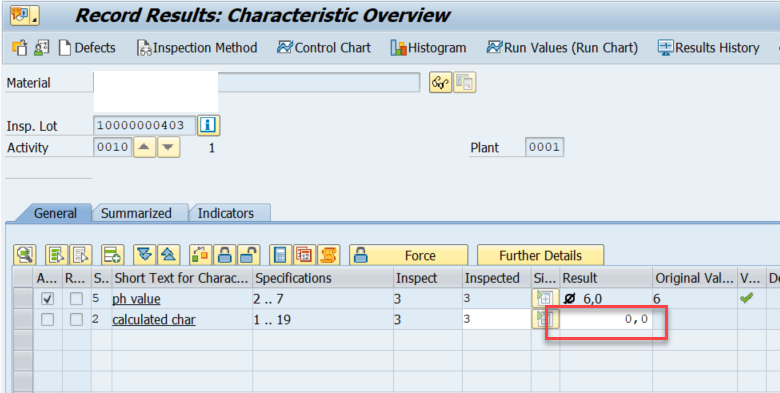Click the closed padlock icon left of the open padlock
780x393 pixels.
coord(224,255)
